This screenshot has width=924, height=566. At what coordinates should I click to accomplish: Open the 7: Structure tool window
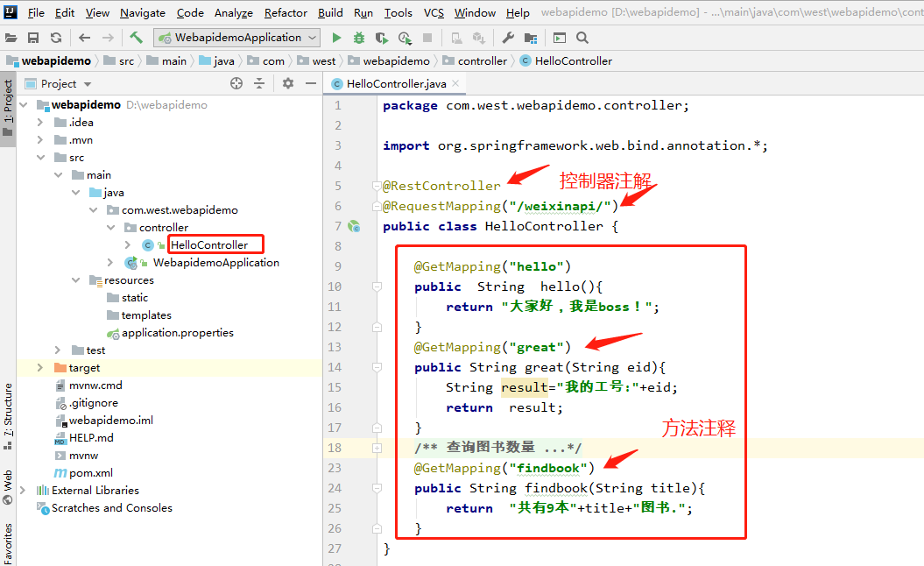pyautogui.click(x=8, y=416)
